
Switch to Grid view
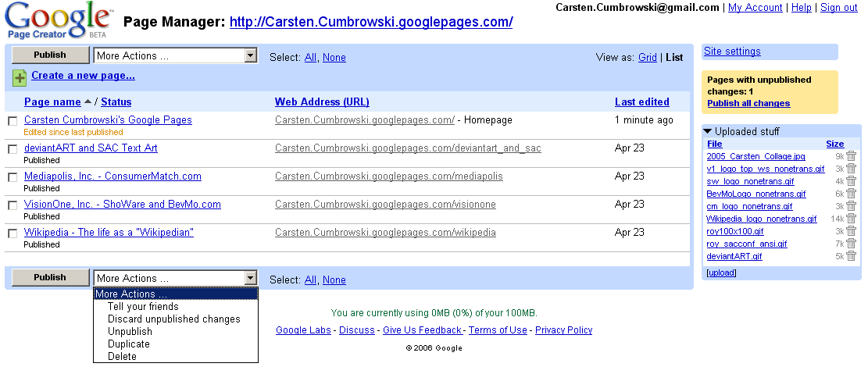tap(647, 58)
